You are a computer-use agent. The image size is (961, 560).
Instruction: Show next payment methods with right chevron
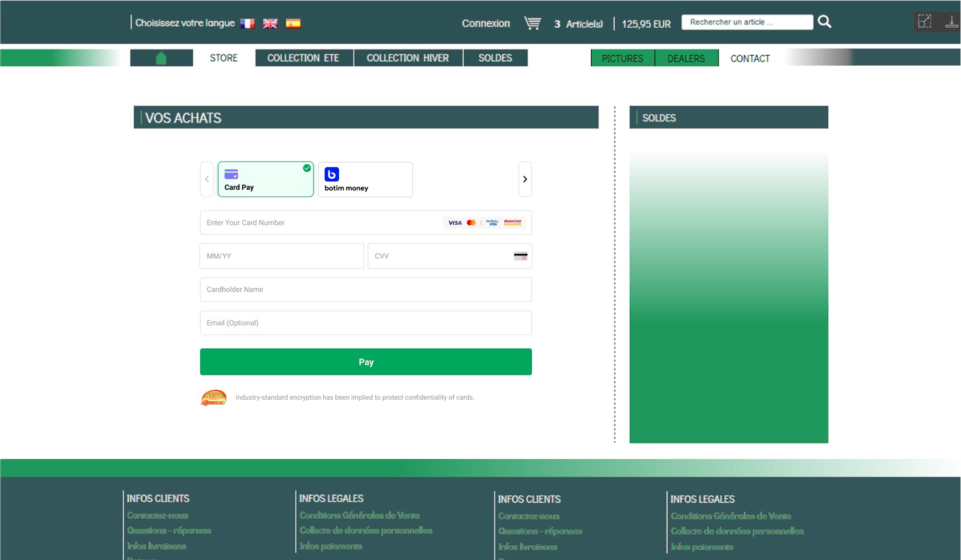[524, 179]
